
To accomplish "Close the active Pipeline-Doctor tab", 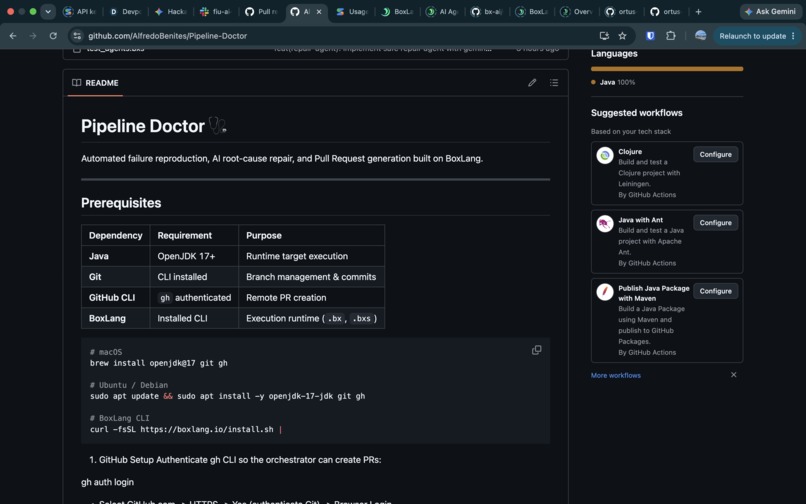I will pos(319,11).
